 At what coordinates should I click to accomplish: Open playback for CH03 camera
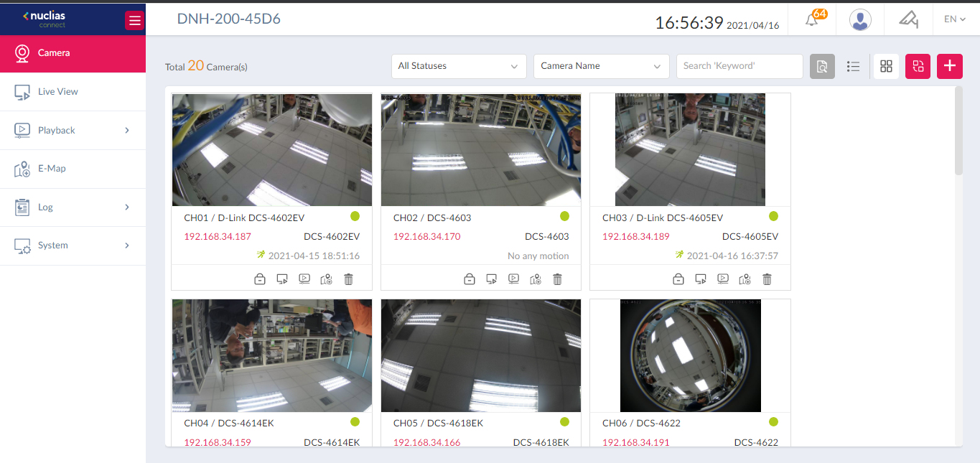tap(723, 279)
